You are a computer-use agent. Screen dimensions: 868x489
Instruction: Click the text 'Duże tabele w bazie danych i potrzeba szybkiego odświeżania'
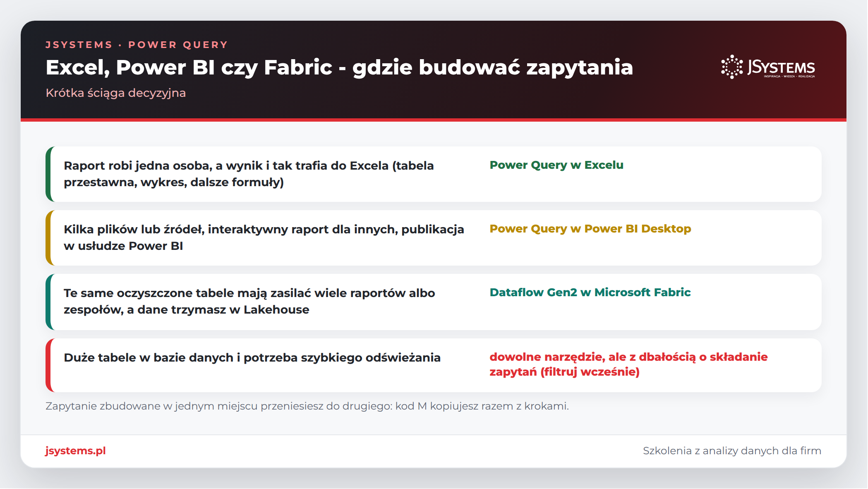(252, 357)
